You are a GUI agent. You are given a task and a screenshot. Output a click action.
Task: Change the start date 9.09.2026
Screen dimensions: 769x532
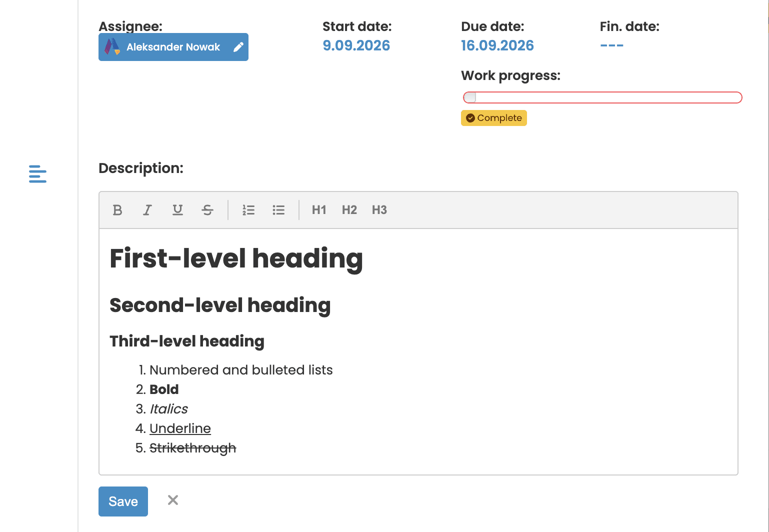(356, 45)
